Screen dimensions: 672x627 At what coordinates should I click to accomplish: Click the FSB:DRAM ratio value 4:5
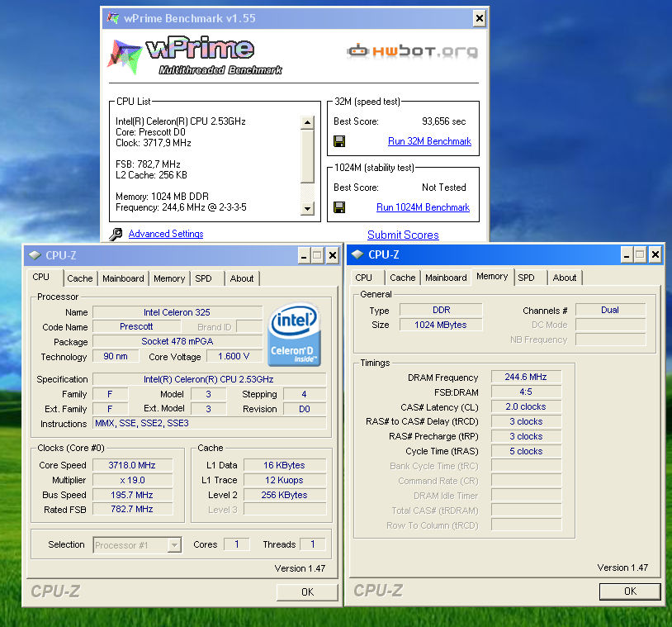[526, 392]
